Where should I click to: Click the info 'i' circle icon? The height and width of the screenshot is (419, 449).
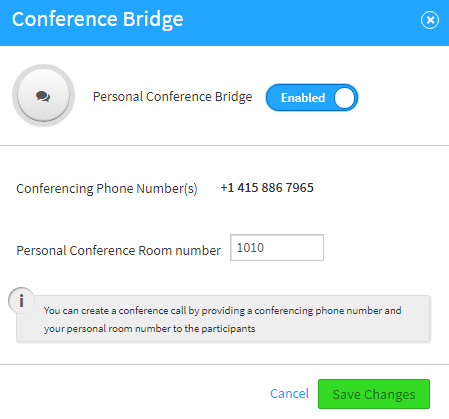click(21, 301)
